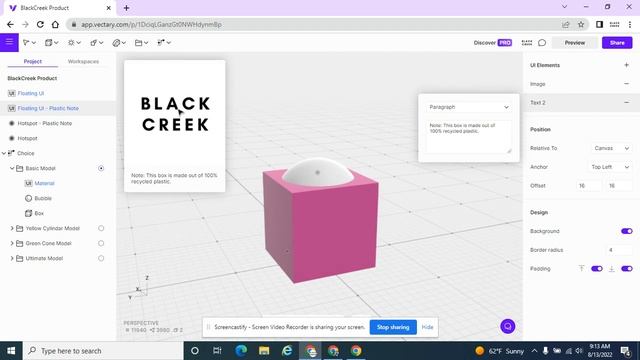Screen dimensions: 640x360
Task: Expand the Green Cone Model folder
Action: pos(12,243)
